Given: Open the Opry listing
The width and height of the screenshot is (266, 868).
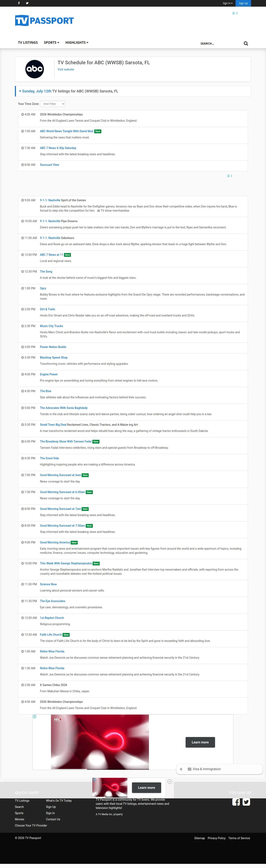Looking at the screenshot, I should coord(43,289).
